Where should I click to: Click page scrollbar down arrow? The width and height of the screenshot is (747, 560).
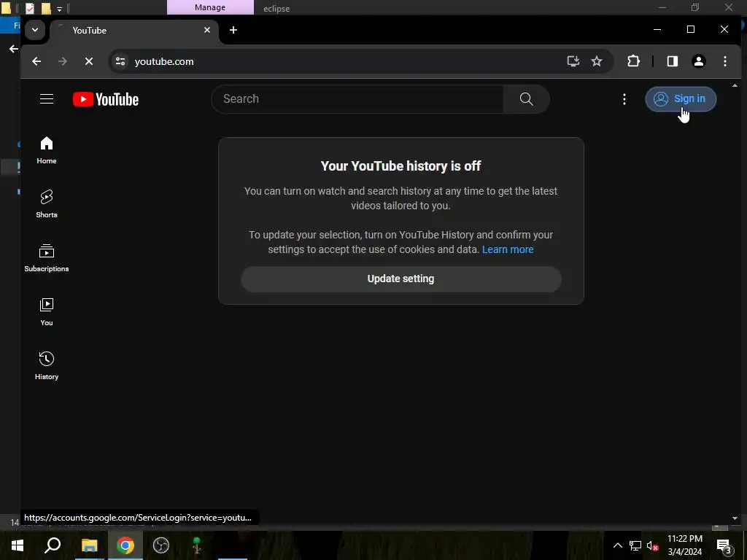coord(735,518)
